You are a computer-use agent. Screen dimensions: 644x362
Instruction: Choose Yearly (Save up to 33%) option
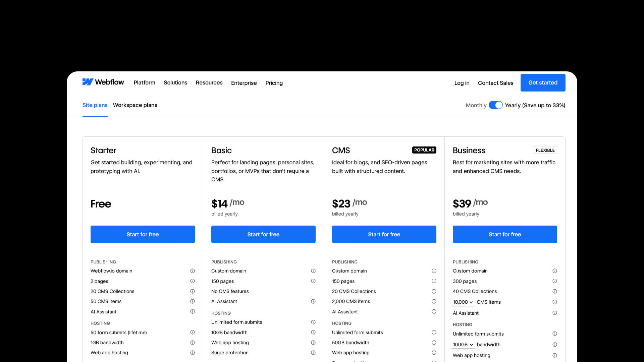535,105
